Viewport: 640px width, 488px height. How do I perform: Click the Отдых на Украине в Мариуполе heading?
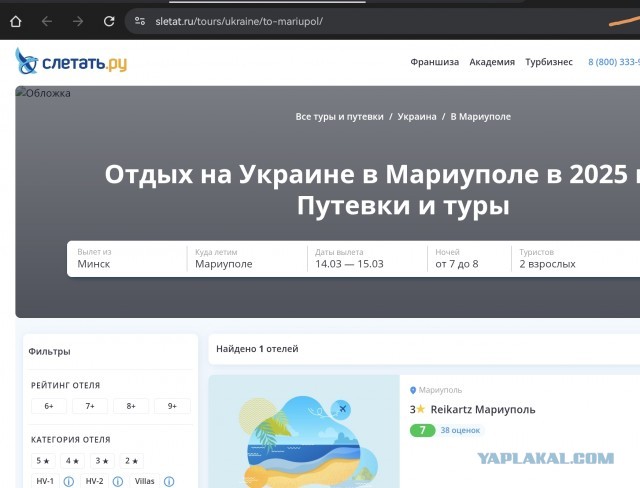point(372,189)
